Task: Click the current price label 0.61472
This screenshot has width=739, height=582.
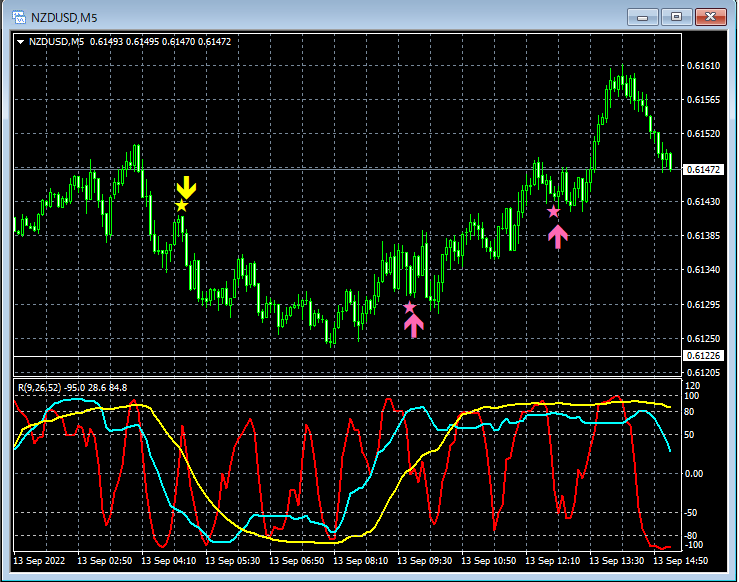Action: pos(703,170)
